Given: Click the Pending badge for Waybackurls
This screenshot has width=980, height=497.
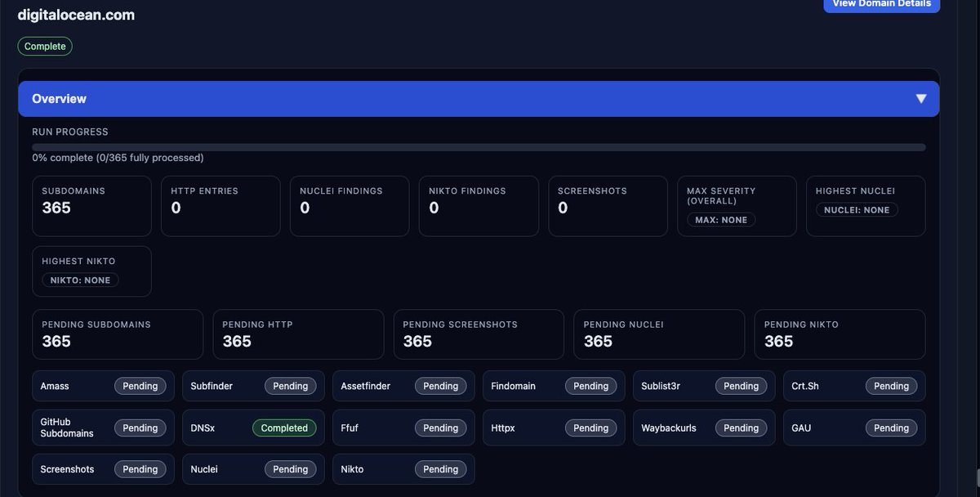Looking at the screenshot, I should [x=742, y=428].
